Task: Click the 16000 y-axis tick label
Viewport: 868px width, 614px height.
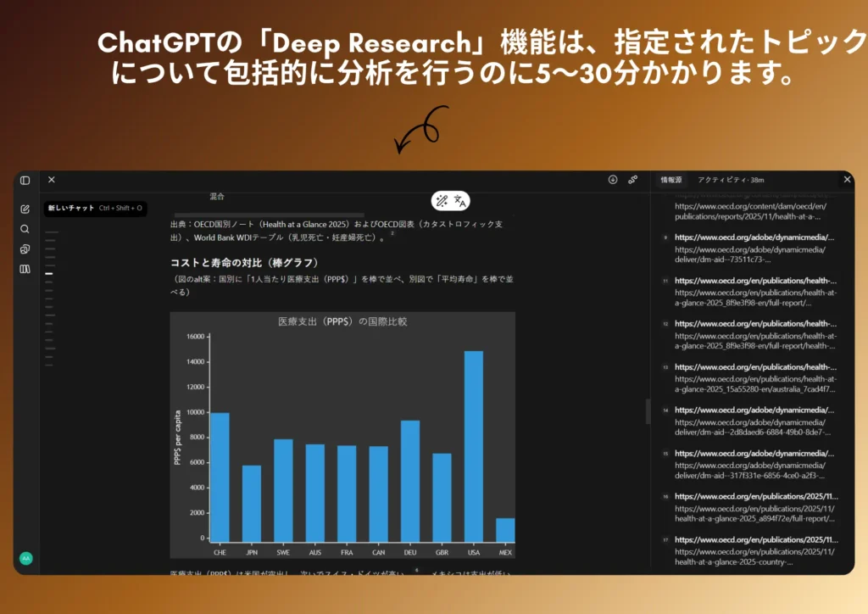Action: (196, 337)
